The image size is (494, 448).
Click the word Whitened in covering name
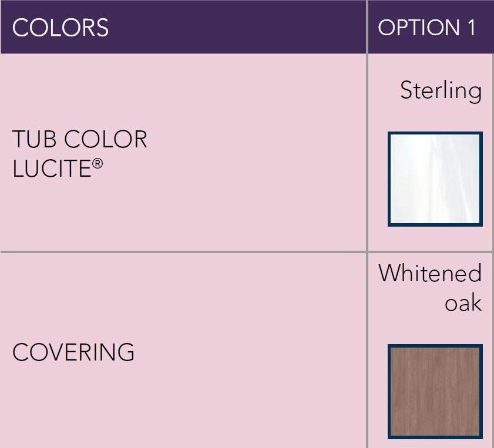[430, 273]
